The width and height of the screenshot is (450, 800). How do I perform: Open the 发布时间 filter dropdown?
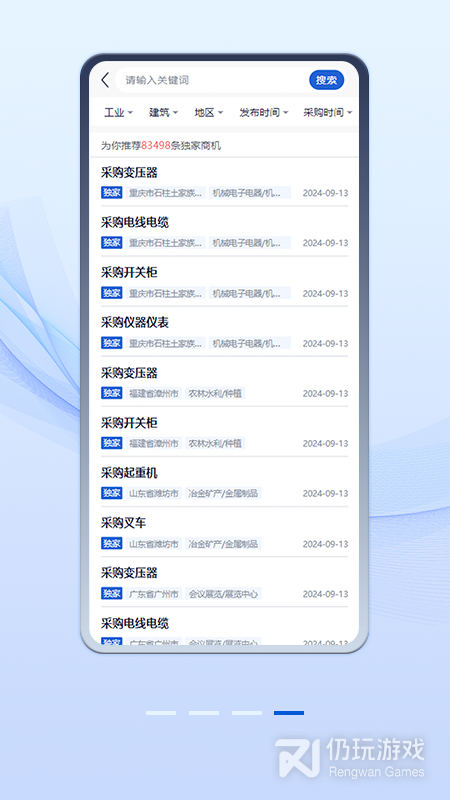[x=264, y=113]
